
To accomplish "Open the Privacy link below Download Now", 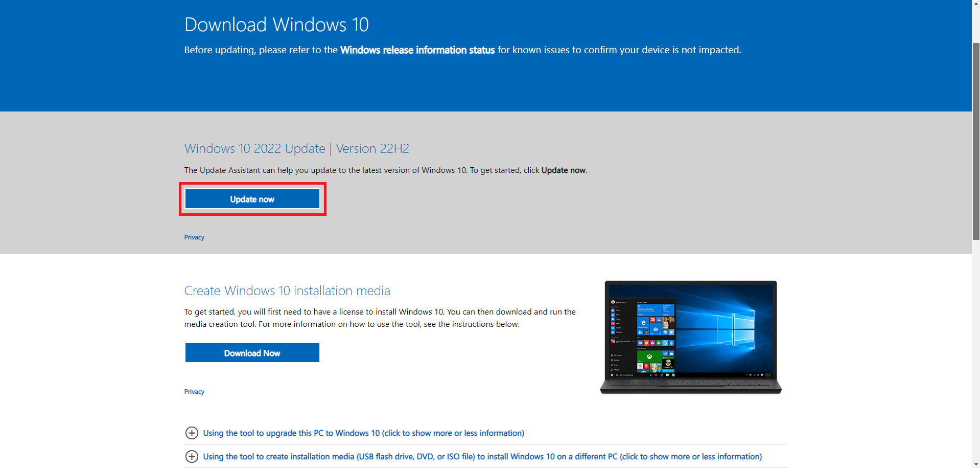I will tap(194, 392).
